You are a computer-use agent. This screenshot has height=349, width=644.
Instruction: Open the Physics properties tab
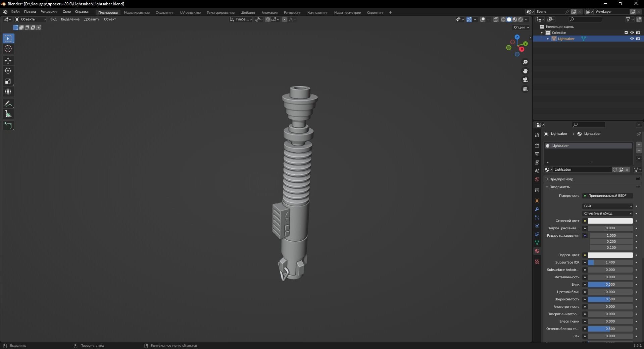[x=537, y=226]
